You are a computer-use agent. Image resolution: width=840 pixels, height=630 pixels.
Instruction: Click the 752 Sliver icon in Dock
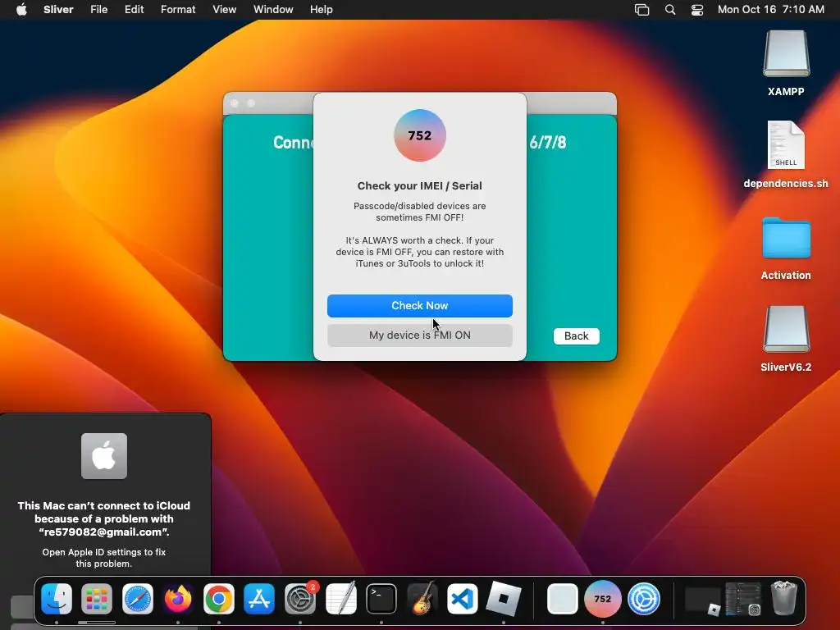(603, 598)
